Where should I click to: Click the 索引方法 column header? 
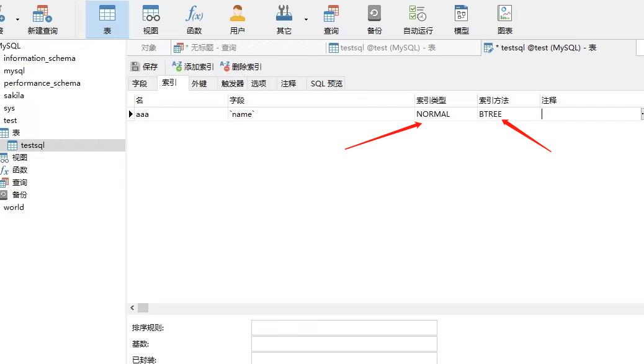click(509, 101)
